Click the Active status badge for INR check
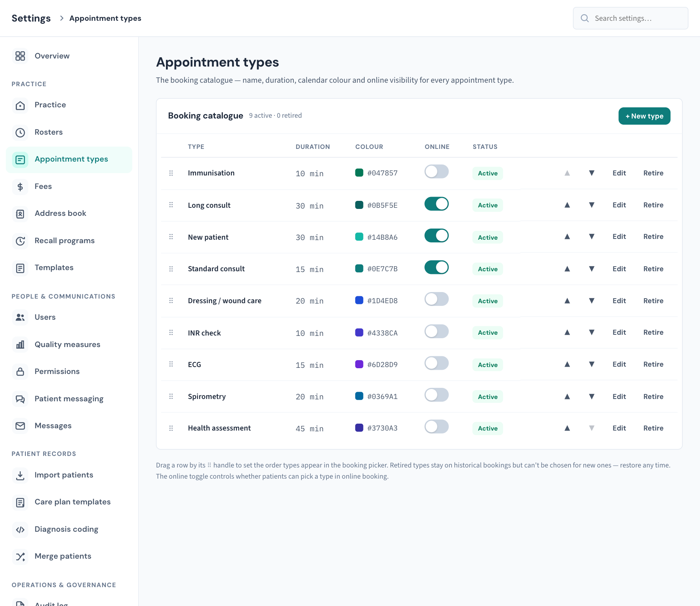This screenshot has width=700, height=606. (487, 333)
